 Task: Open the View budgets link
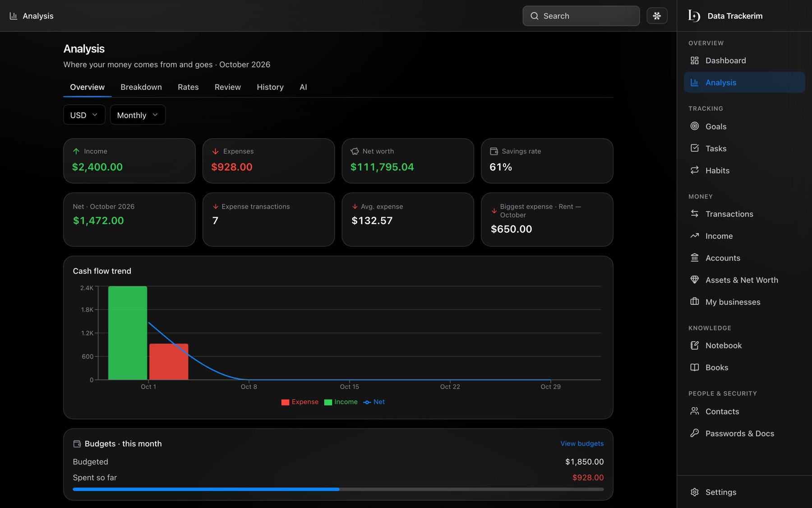point(582,443)
